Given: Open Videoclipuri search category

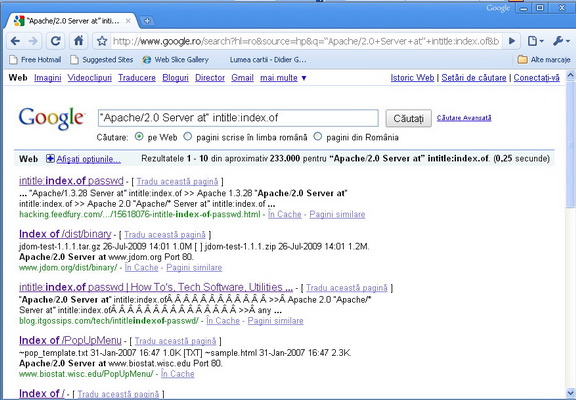Looking at the screenshot, I should [90, 78].
